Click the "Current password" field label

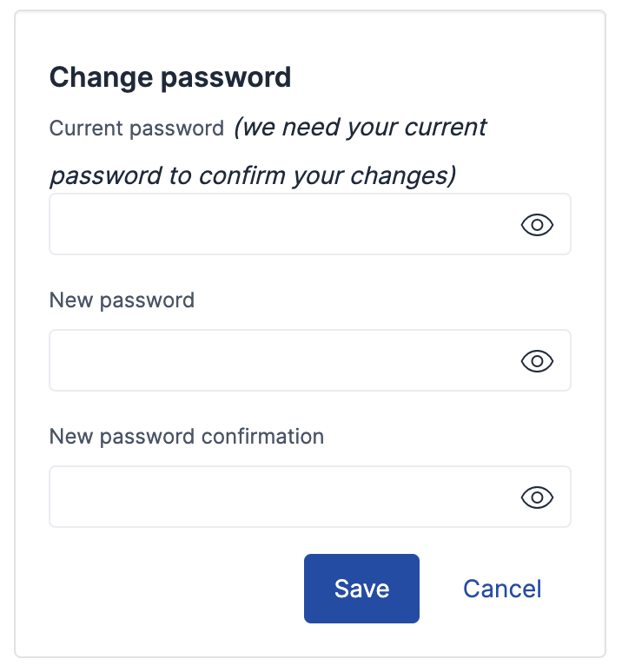(136, 129)
